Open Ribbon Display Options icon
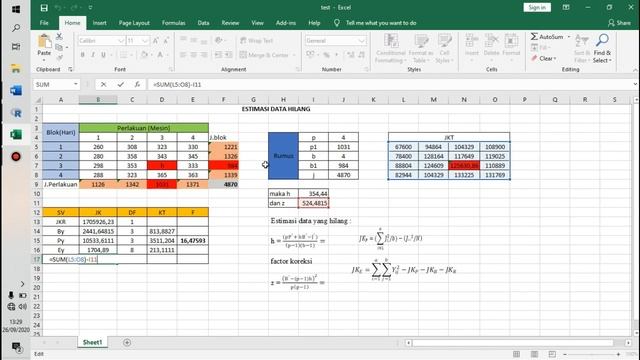 566,7
